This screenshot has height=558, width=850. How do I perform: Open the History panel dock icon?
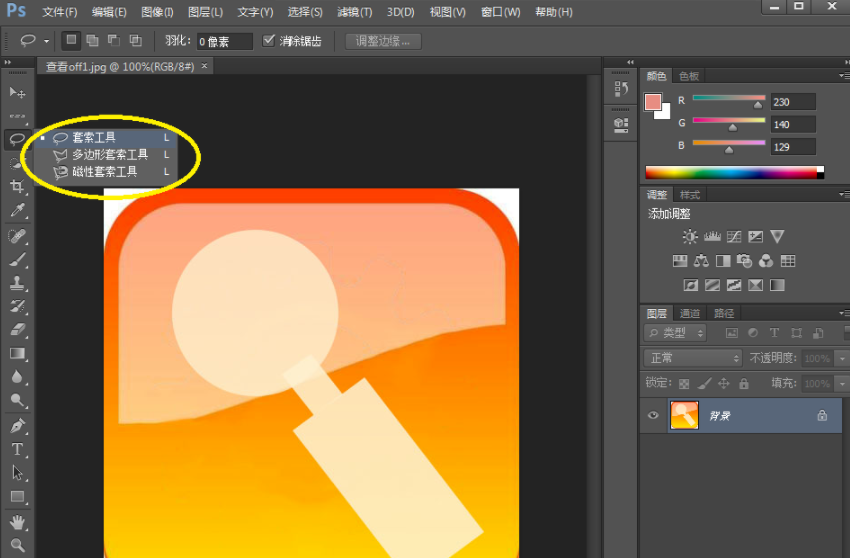[x=621, y=88]
